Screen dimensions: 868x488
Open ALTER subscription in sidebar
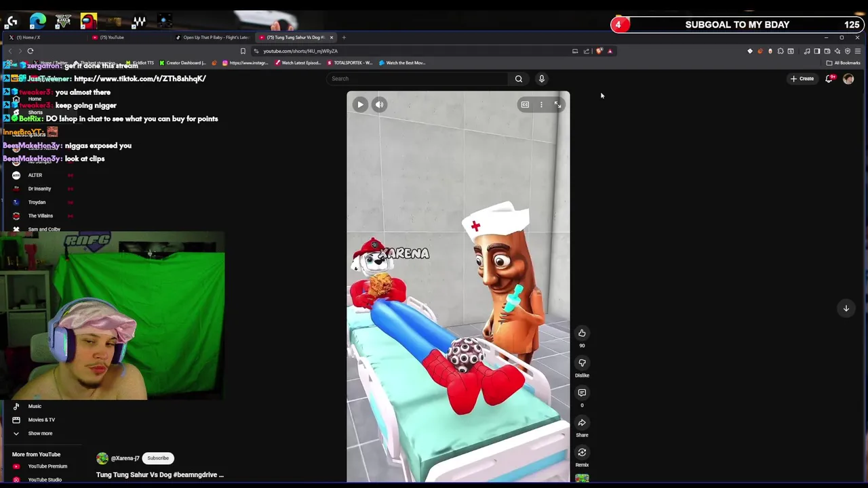[x=35, y=175]
